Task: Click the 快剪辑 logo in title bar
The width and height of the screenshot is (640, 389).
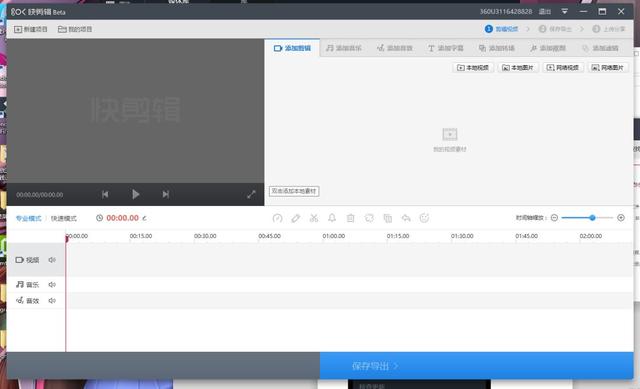Action: click(38, 12)
